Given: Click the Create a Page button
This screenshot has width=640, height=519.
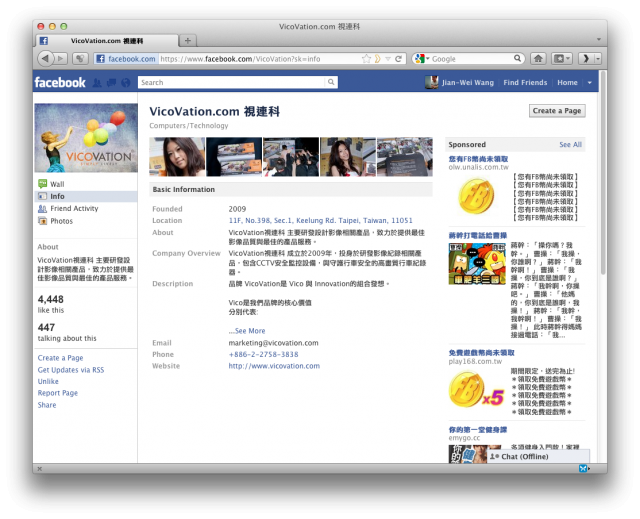Looking at the screenshot, I should (x=557, y=111).
